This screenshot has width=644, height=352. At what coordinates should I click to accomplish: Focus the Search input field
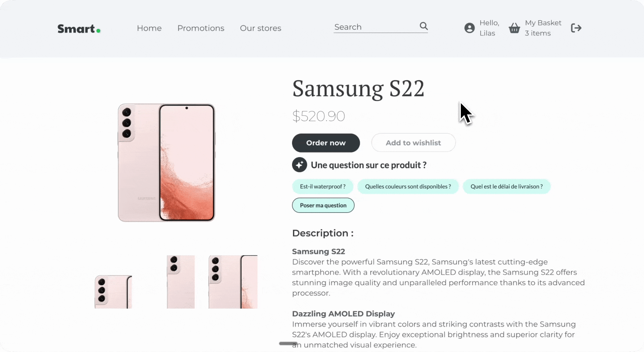click(375, 27)
